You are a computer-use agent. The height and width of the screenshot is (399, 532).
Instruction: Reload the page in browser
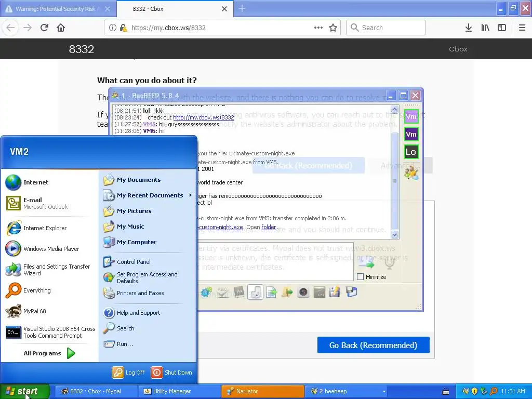point(45,28)
